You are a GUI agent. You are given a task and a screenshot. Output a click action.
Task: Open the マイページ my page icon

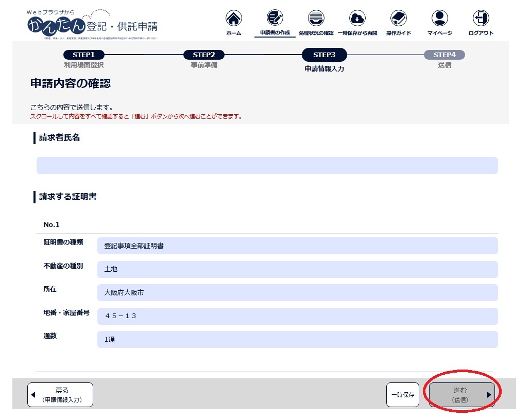(x=439, y=22)
